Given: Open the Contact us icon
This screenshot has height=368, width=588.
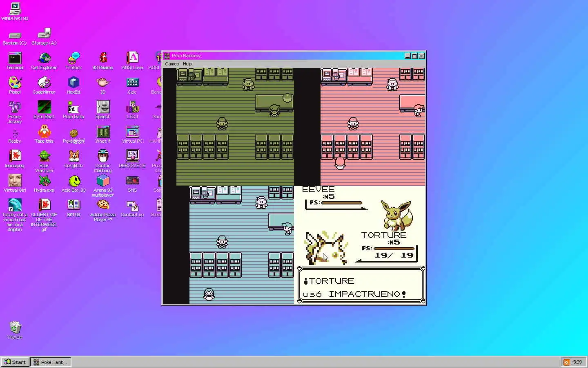Looking at the screenshot, I should pyautogui.click(x=132, y=209).
